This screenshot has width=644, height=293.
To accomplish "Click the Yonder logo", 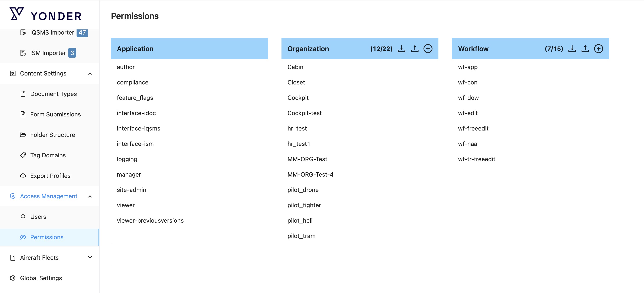I will click(45, 15).
